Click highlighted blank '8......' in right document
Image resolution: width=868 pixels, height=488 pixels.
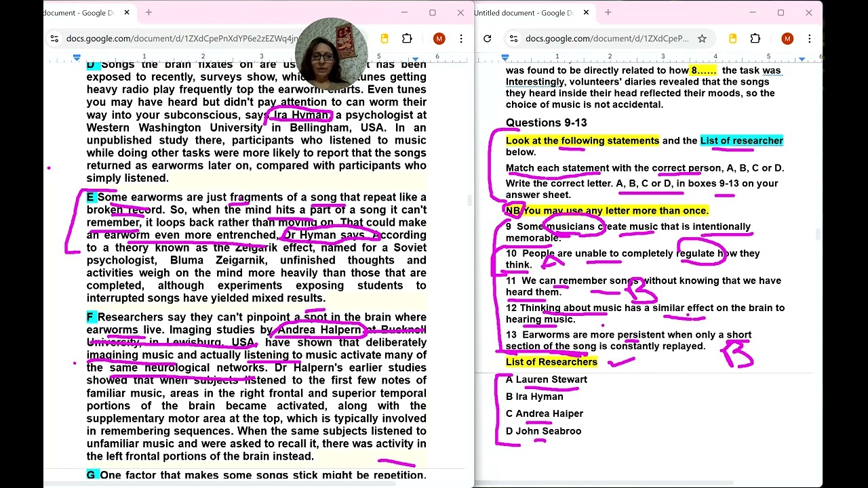coord(703,70)
